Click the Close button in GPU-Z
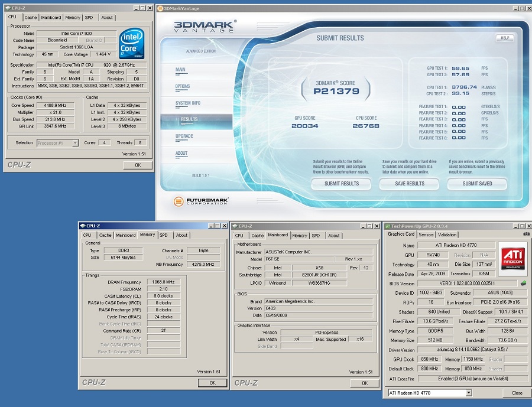 [517, 393]
